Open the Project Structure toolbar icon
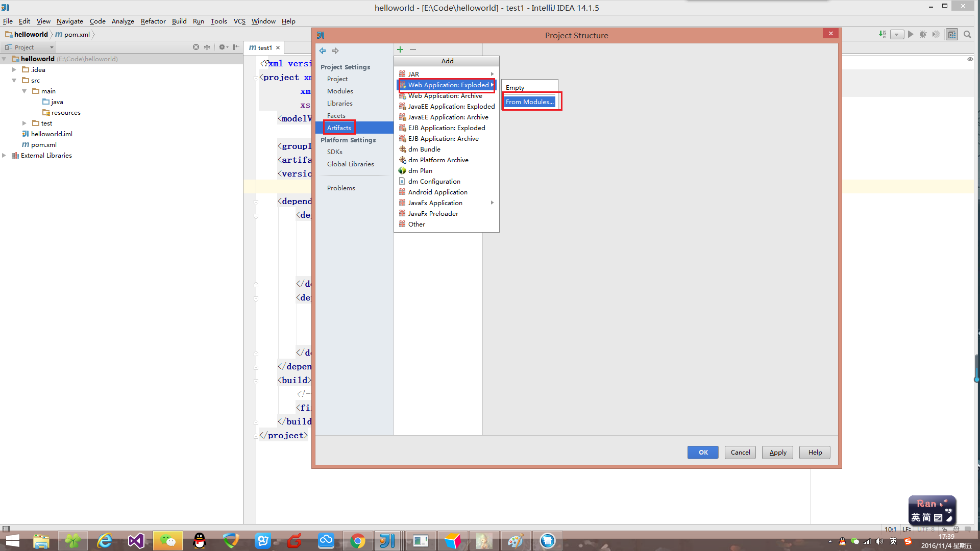This screenshot has width=980, height=551. coord(952,34)
